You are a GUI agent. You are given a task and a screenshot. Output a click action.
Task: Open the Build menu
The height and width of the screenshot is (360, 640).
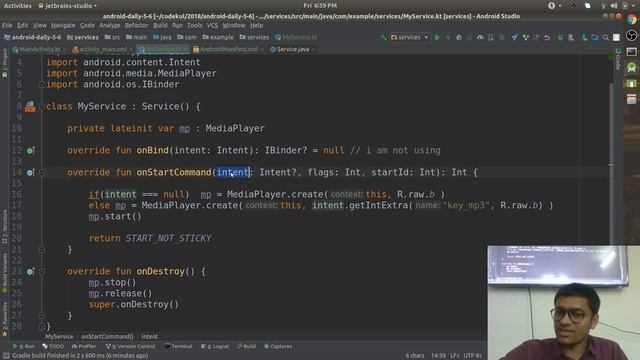(x=160, y=25)
